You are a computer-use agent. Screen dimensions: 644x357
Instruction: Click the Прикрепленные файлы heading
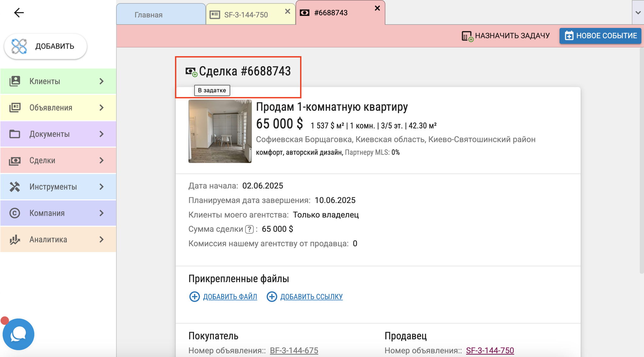click(239, 279)
